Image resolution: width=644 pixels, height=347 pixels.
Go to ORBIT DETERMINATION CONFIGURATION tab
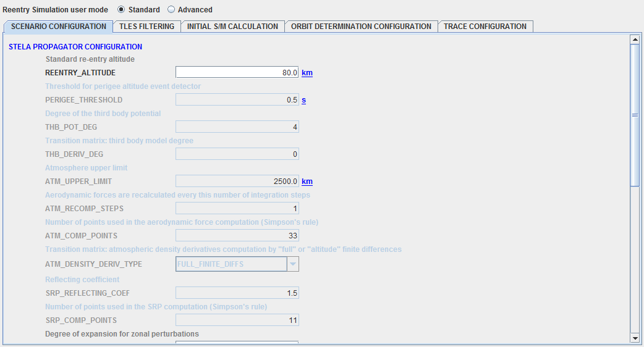click(x=361, y=27)
